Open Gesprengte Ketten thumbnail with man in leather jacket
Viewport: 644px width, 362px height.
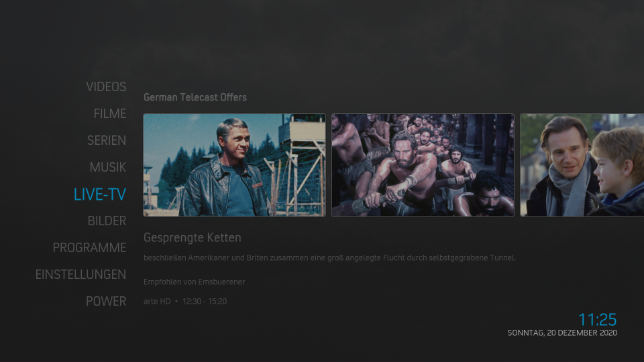[x=235, y=165]
